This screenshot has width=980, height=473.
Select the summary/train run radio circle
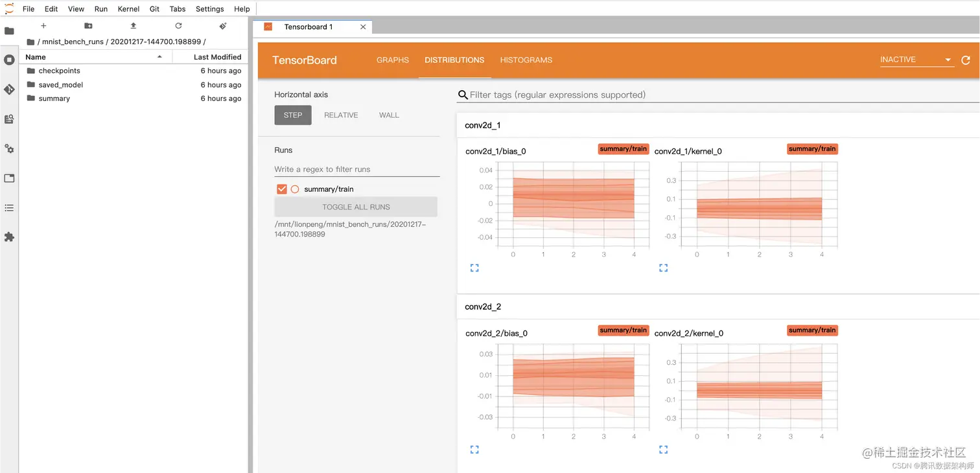coord(295,189)
